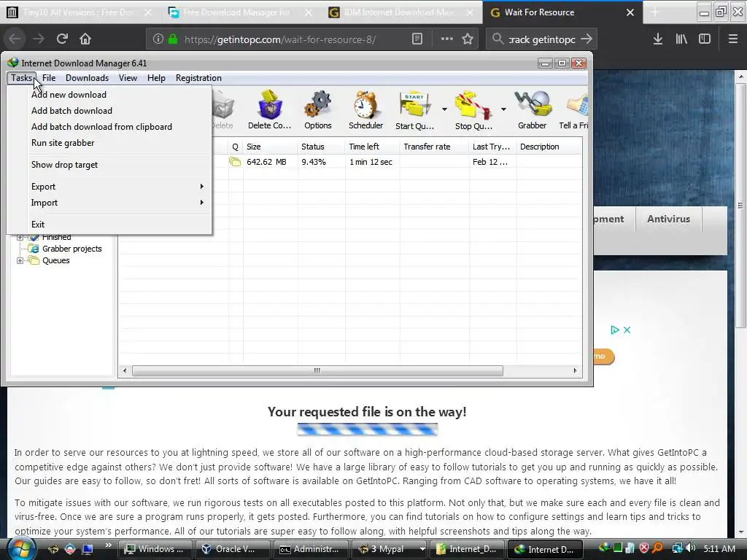Sort downloads by Size column header
This screenshot has height=560, width=747.
tap(270, 147)
